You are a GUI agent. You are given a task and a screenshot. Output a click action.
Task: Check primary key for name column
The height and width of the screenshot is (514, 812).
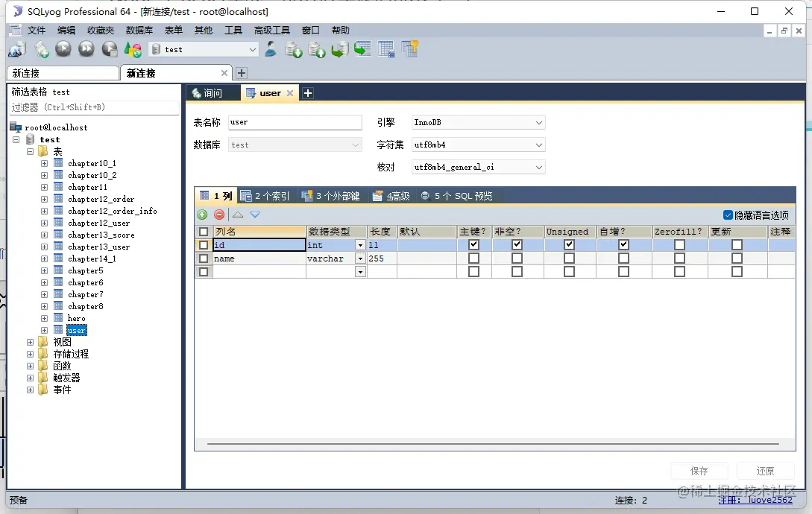473,258
